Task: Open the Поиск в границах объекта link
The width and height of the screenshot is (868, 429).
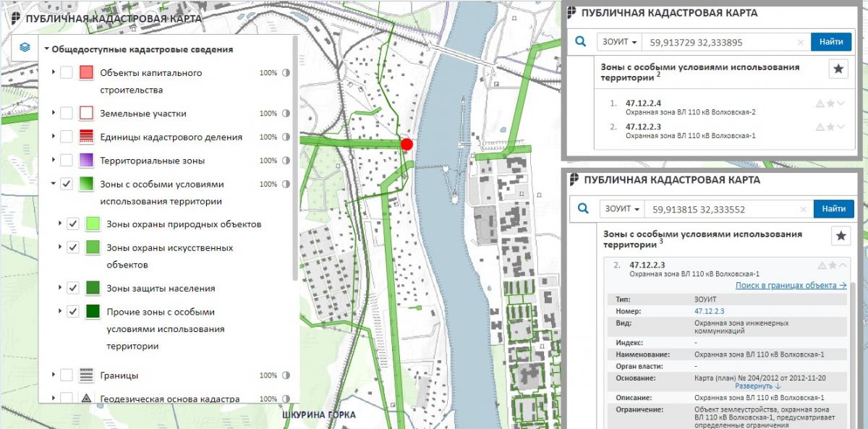Action: 791,286
